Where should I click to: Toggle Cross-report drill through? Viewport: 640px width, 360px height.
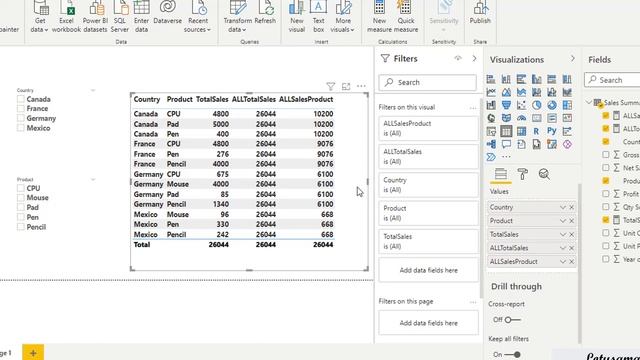512,320
